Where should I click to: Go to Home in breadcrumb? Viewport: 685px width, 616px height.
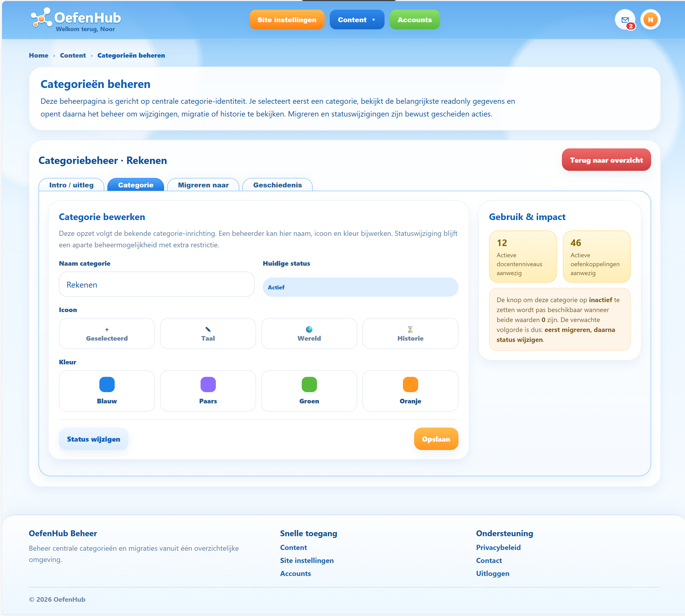[x=38, y=56]
